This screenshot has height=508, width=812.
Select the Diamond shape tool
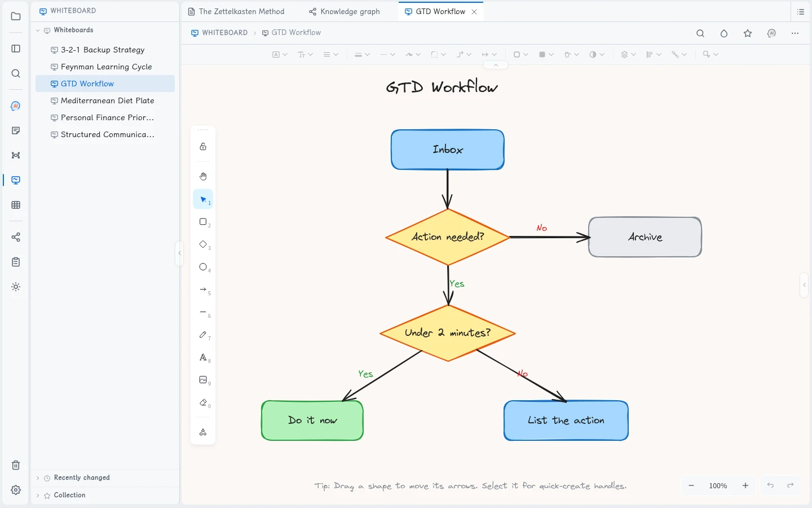pyautogui.click(x=203, y=244)
